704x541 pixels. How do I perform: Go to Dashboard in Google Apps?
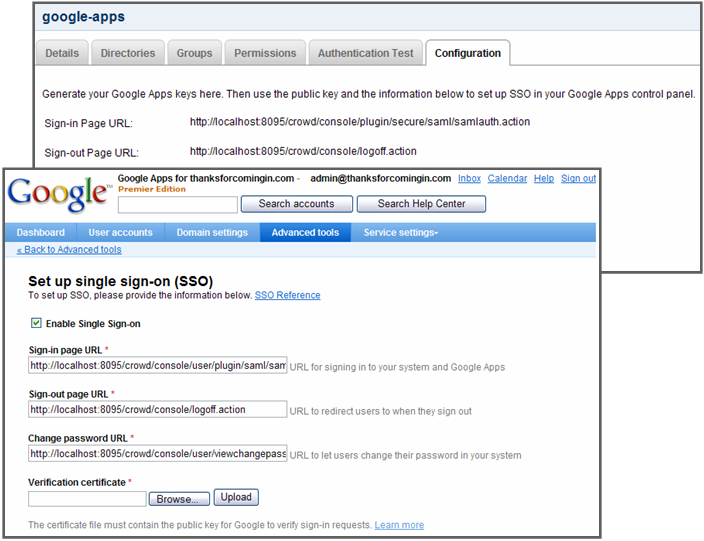(x=40, y=233)
